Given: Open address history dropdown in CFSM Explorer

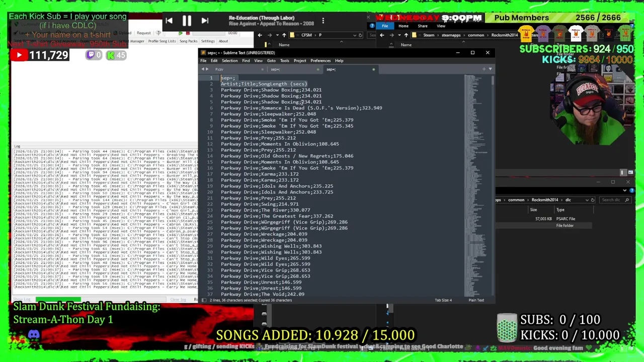Looking at the screenshot, I should tap(354, 35).
